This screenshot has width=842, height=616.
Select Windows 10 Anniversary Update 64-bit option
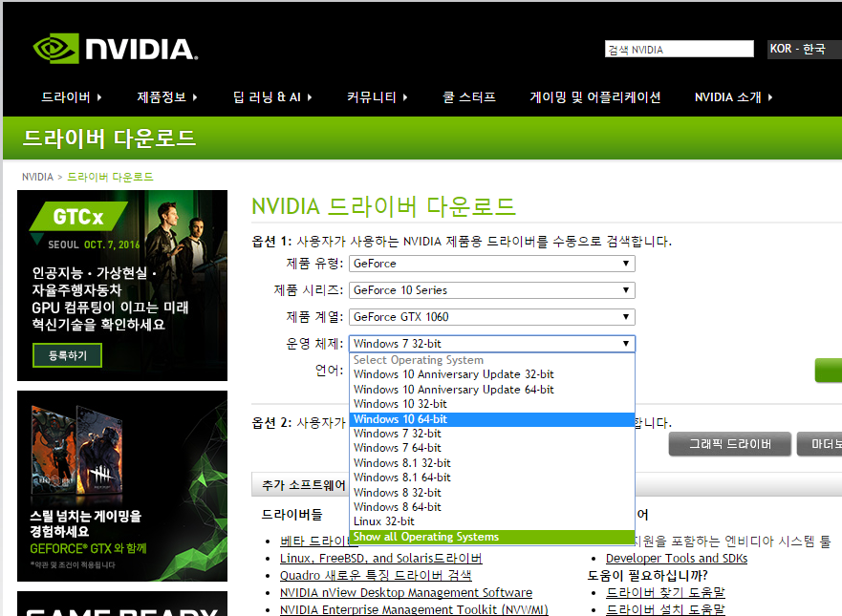click(x=492, y=390)
